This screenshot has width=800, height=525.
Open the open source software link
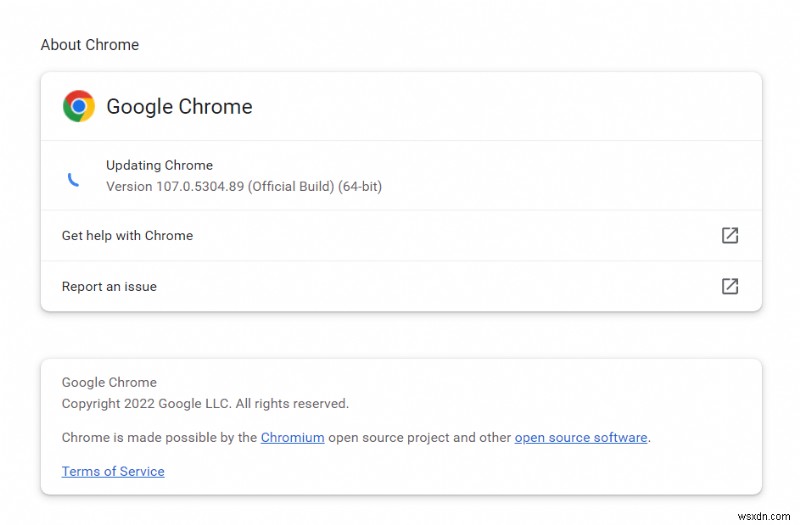(581, 438)
